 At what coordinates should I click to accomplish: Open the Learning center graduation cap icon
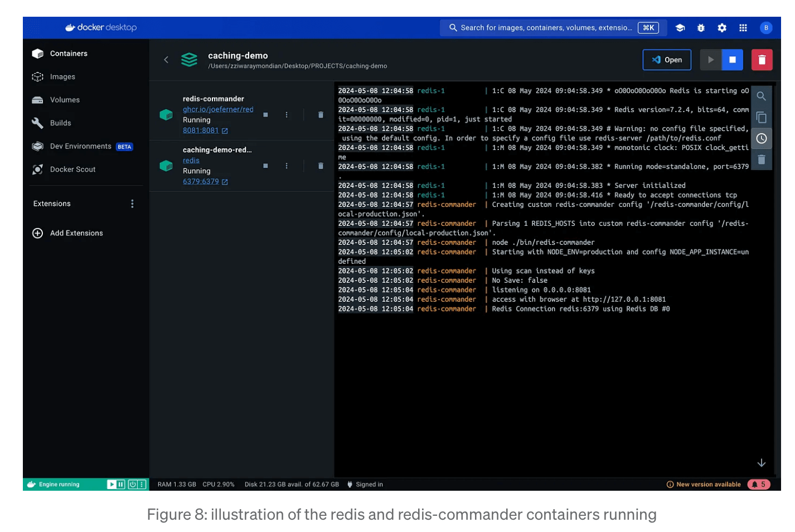[680, 28]
